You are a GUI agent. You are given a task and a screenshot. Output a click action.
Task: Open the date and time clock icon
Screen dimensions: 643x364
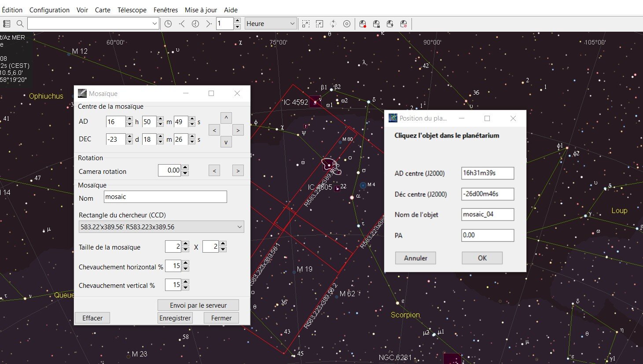[168, 24]
